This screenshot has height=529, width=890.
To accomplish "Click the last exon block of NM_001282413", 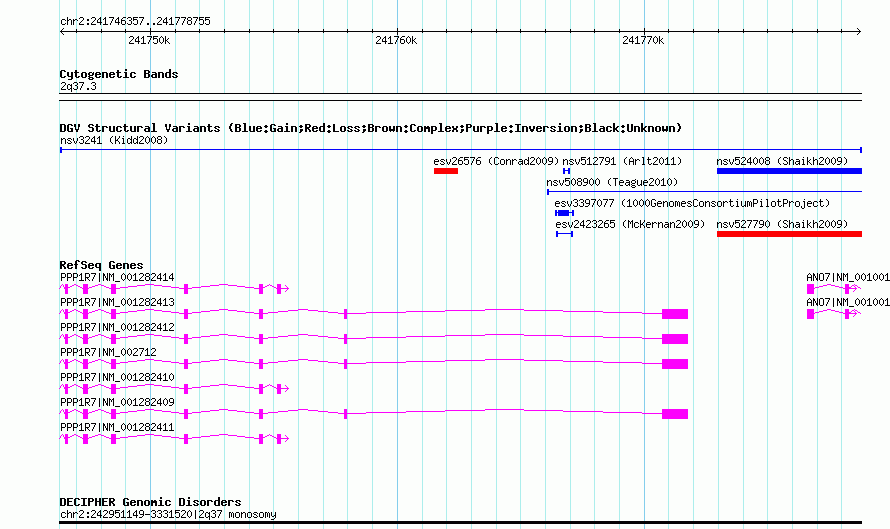I will [x=675, y=314].
